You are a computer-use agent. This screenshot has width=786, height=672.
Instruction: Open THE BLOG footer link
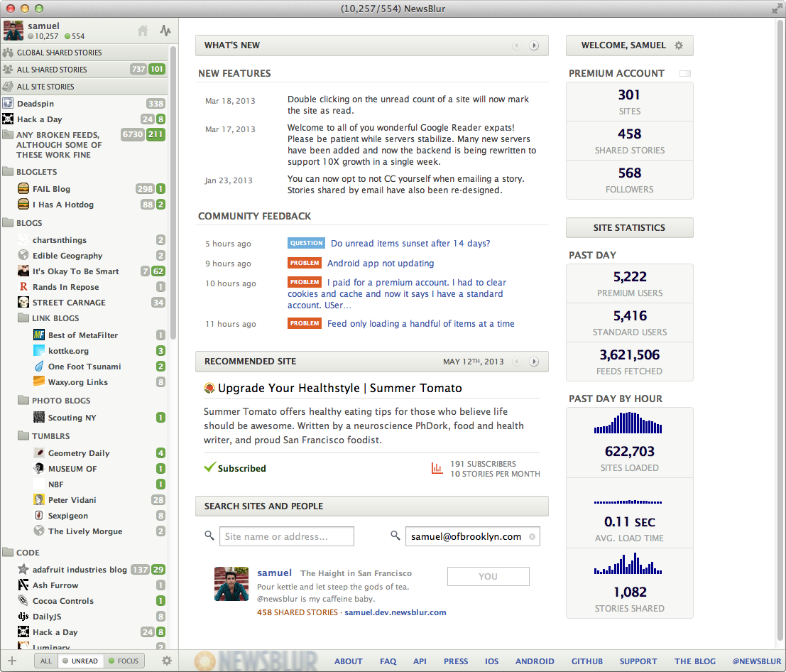point(695,661)
